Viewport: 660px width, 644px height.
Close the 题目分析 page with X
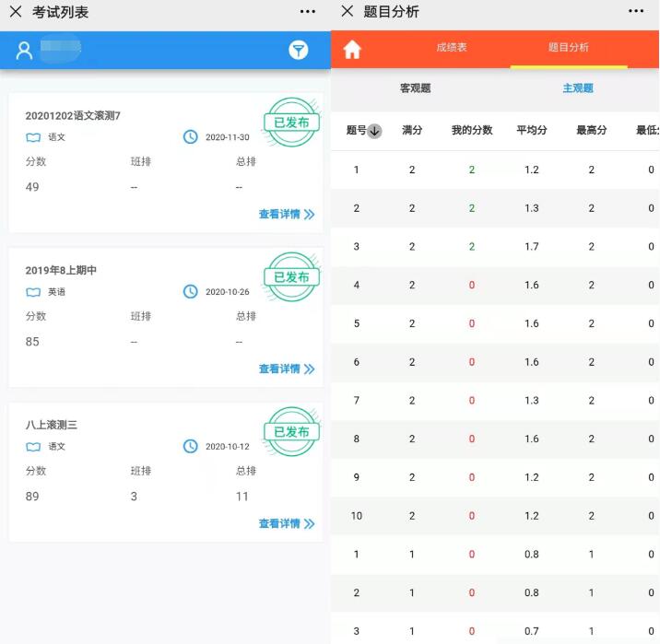click(x=347, y=11)
